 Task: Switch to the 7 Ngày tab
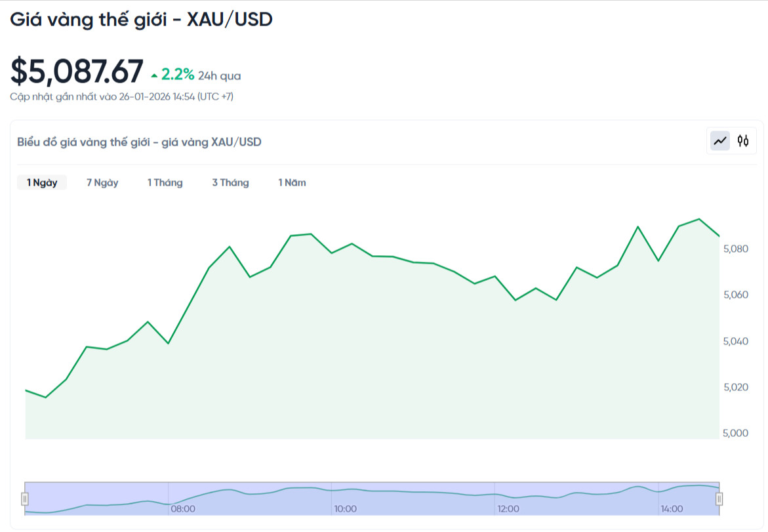click(x=102, y=183)
